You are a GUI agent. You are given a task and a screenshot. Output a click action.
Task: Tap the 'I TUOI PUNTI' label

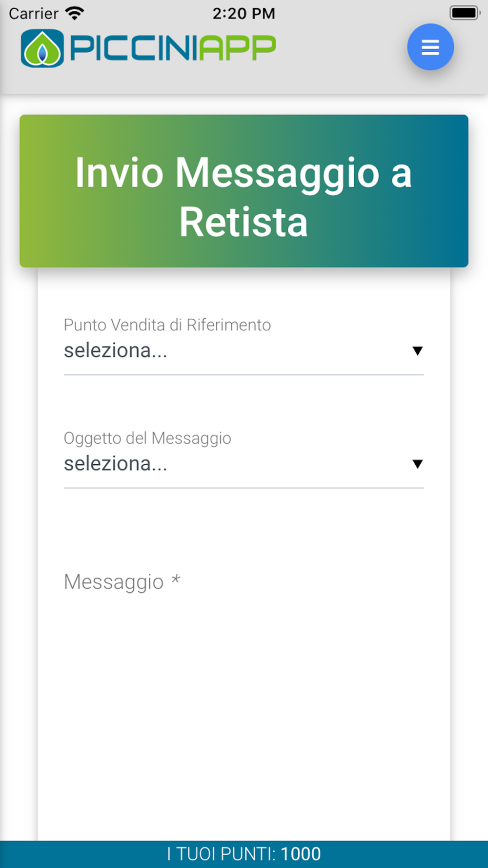point(221,854)
